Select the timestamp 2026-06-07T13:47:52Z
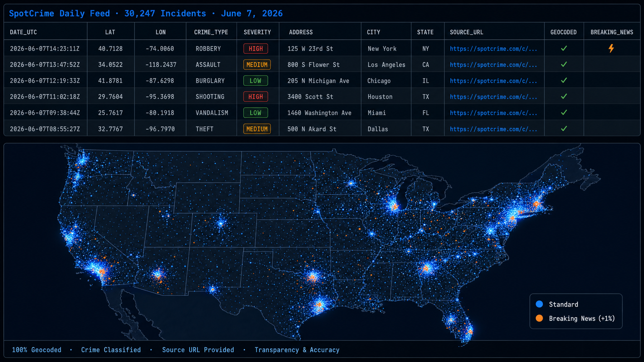 [45, 65]
